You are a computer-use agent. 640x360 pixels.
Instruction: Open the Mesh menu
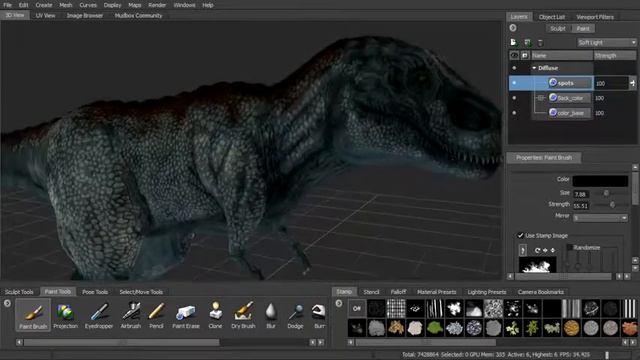tap(65, 5)
